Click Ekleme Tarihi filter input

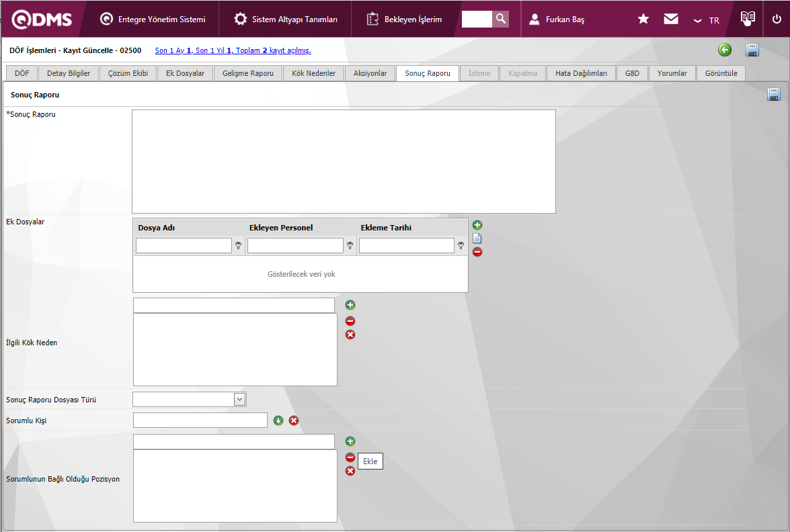(x=407, y=246)
